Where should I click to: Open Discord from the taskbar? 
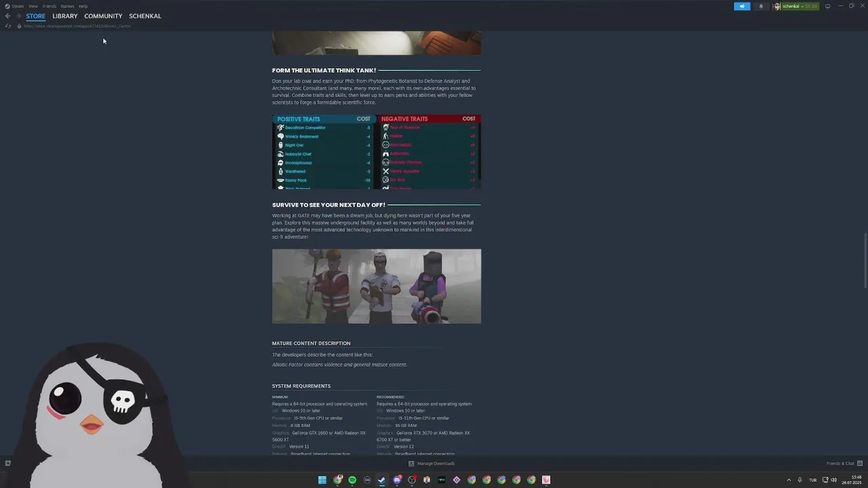pos(397,480)
